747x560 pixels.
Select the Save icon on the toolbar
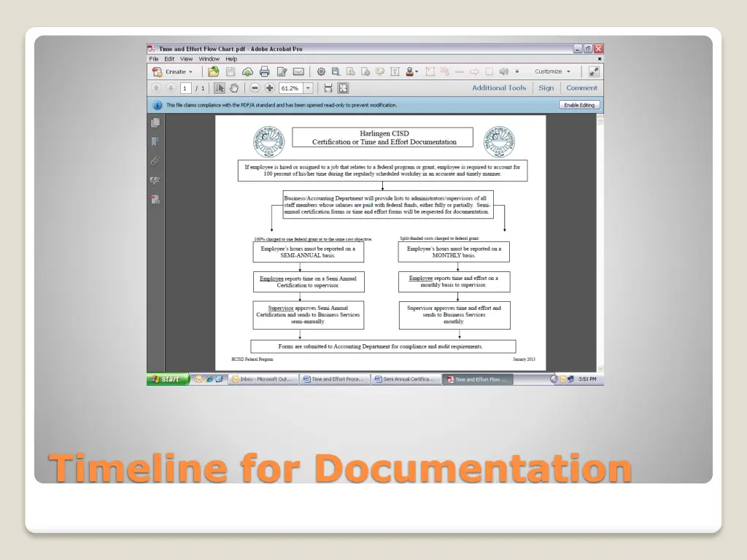point(231,71)
